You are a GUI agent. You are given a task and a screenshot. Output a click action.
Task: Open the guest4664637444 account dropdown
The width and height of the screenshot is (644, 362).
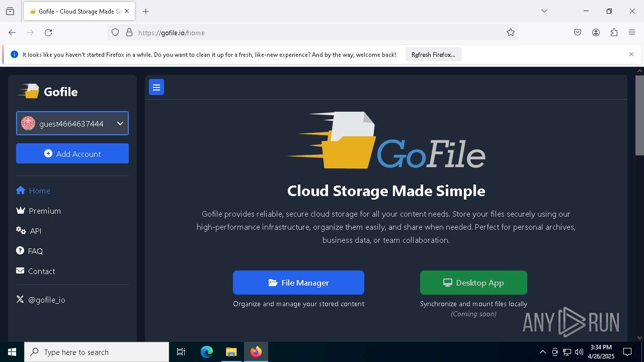click(x=72, y=124)
